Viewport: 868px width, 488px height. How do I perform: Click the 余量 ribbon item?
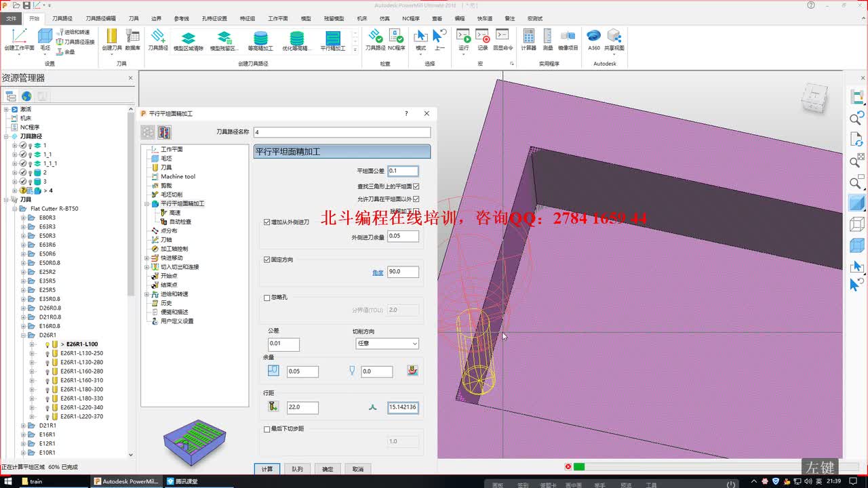[x=66, y=52]
